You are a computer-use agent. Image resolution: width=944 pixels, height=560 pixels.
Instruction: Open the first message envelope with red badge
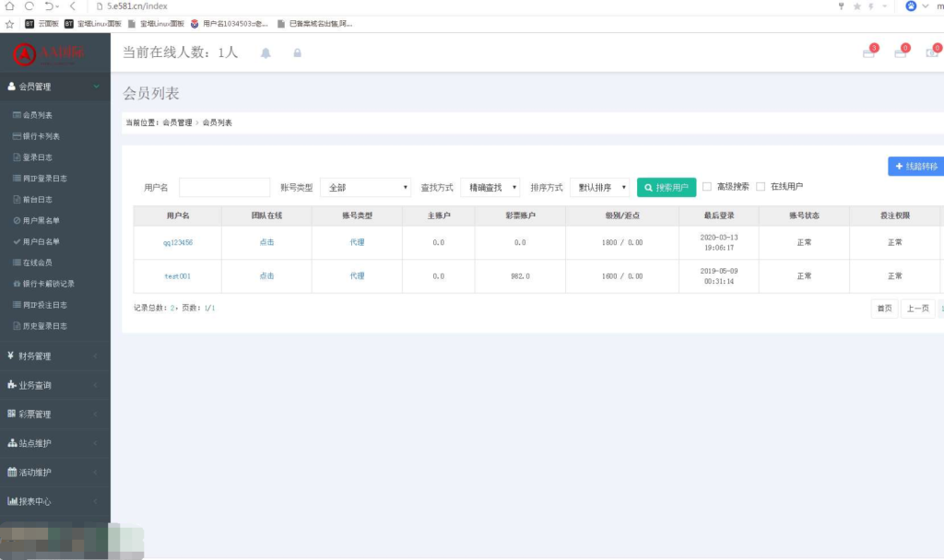coord(867,52)
